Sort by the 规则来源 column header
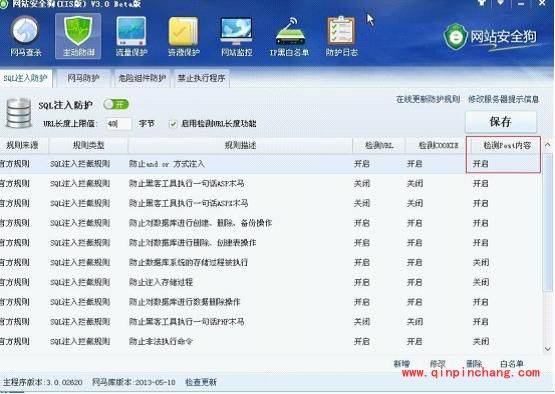This screenshot has width=555, height=394. coord(23,145)
